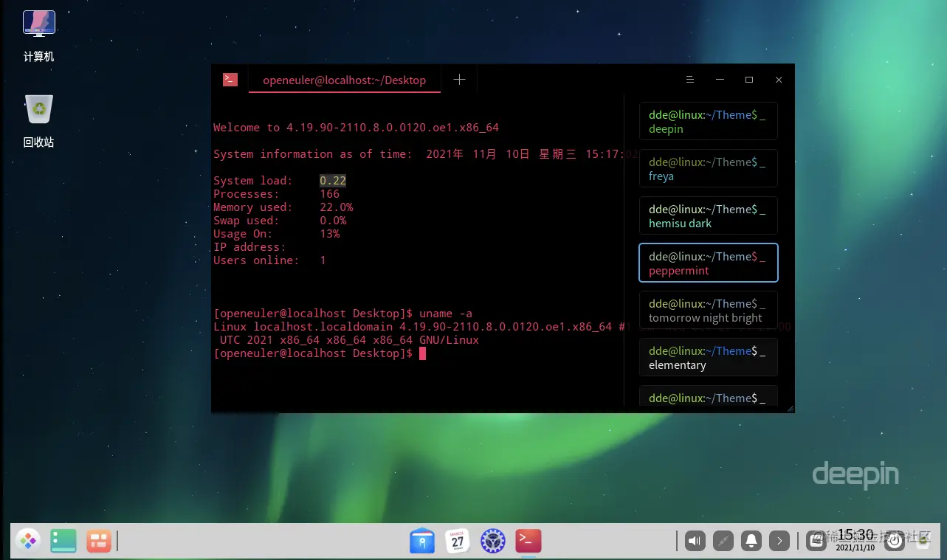Click the network plug tray icon
Image resolution: width=947 pixels, height=560 pixels.
(723, 541)
